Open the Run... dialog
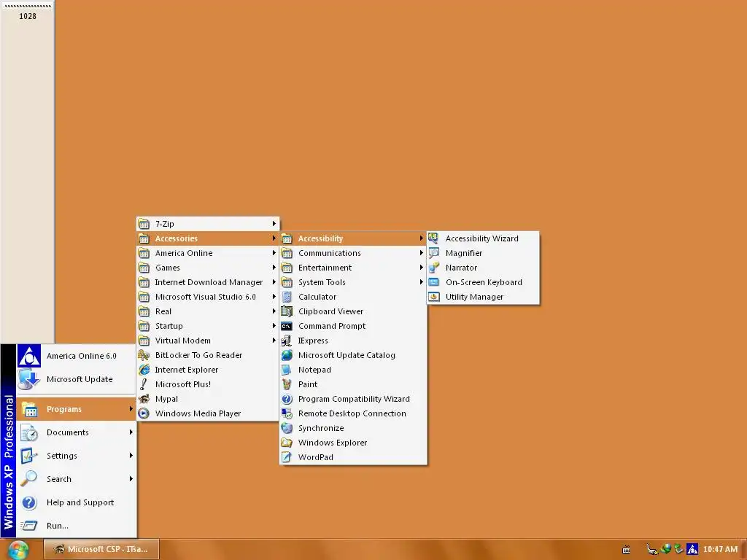Image resolution: width=747 pixels, height=560 pixels. (x=77, y=526)
